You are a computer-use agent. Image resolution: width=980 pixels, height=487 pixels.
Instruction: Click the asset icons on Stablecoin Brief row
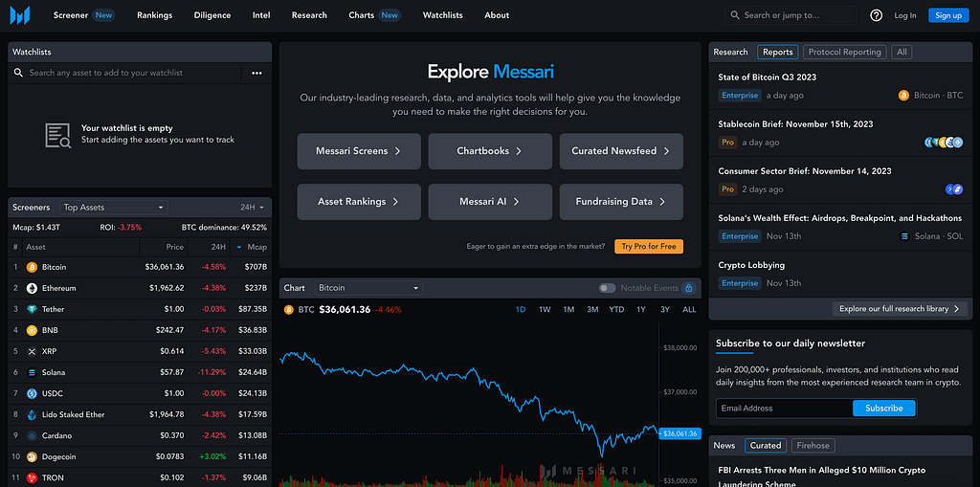pyautogui.click(x=944, y=143)
